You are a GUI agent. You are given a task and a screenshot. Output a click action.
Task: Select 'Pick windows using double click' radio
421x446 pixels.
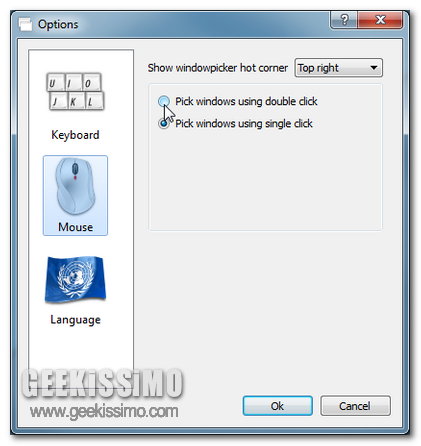pyautogui.click(x=164, y=101)
